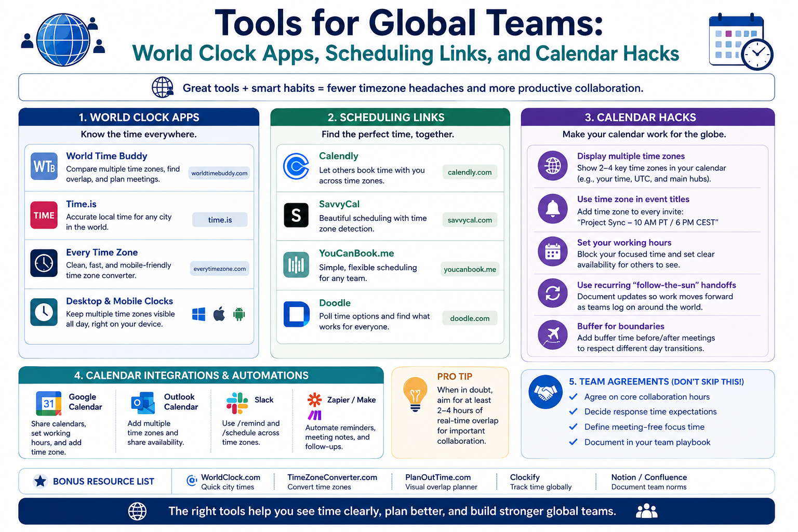Click the WorldClock.com bonus resource
This screenshot has width=798, height=532.
[x=224, y=482]
